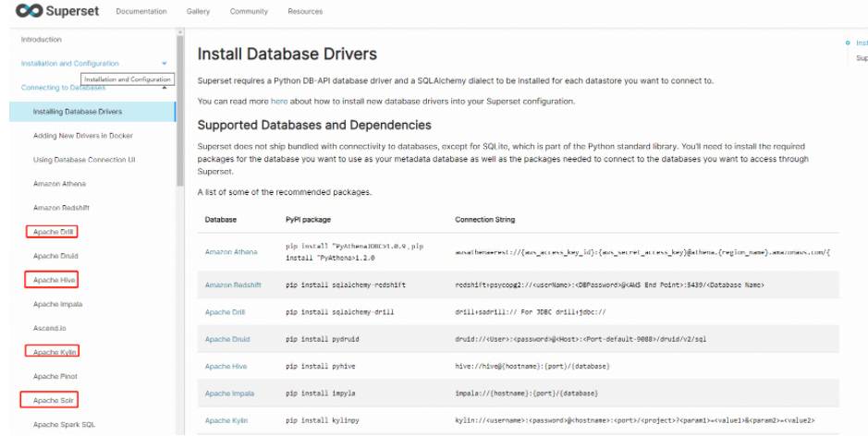868x448 pixels.
Task: Open the Community header item
Action: point(249,11)
